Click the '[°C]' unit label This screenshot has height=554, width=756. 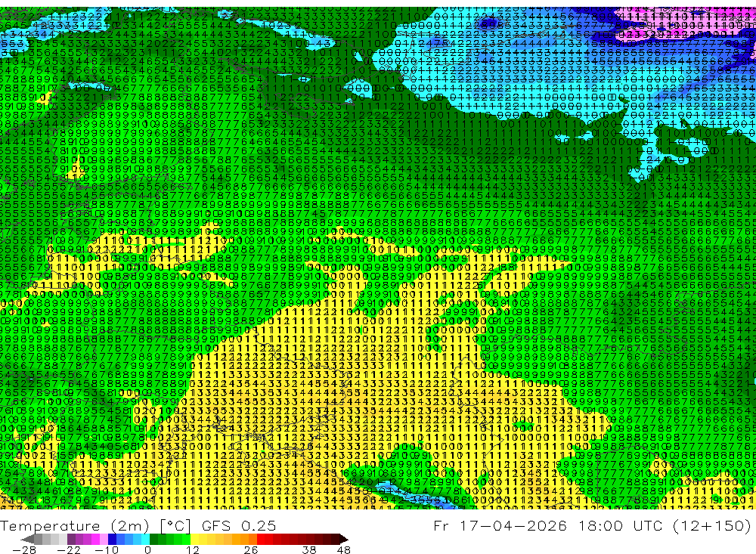(x=175, y=525)
